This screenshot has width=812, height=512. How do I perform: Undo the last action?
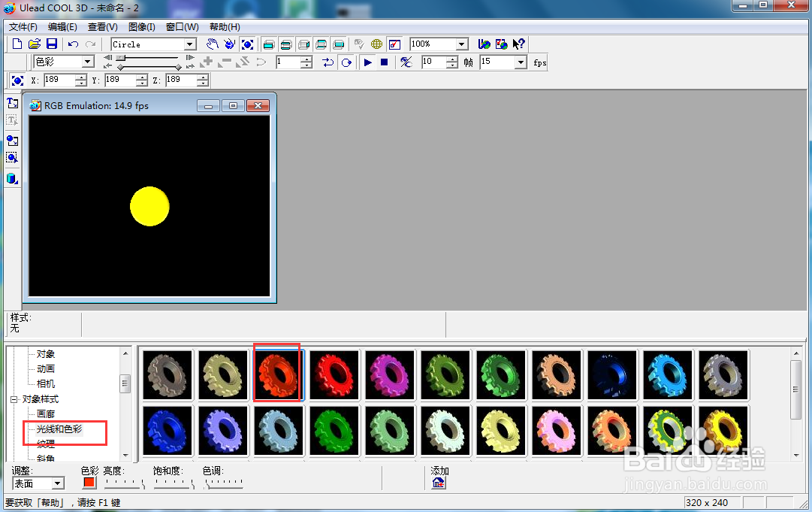point(73,44)
